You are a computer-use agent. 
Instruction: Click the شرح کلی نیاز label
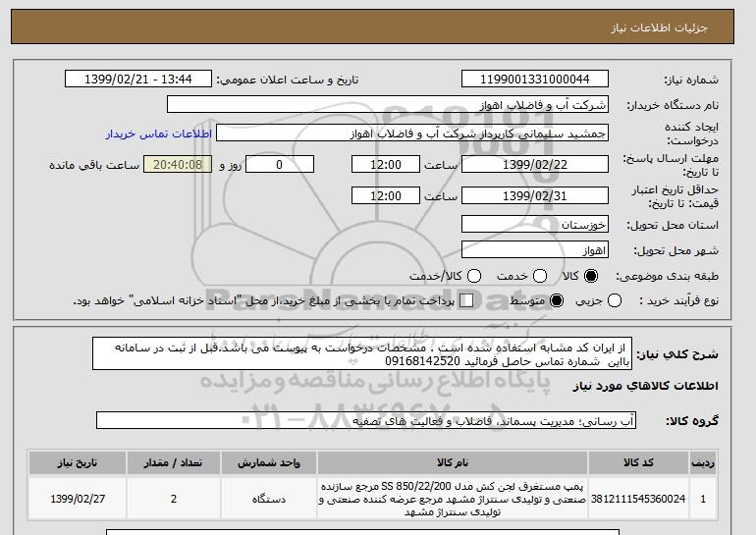[x=677, y=354]
